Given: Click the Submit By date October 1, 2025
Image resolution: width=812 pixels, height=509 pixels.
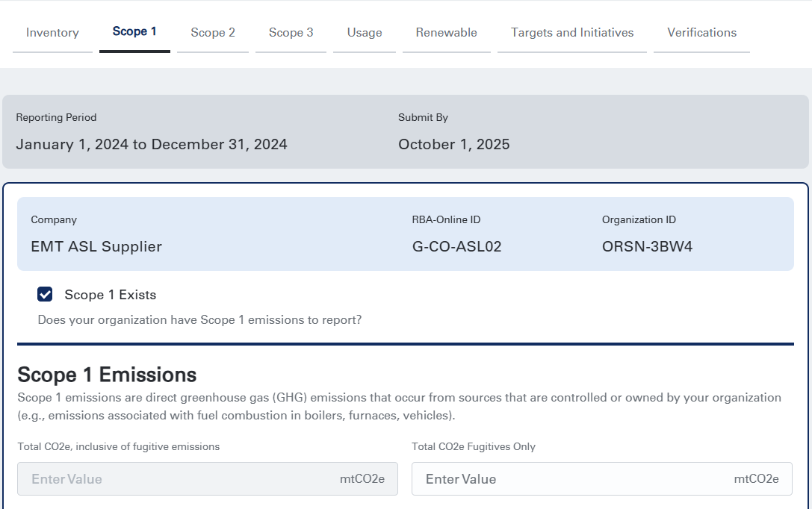Looking at the screenshot, I should coord(454,144).
